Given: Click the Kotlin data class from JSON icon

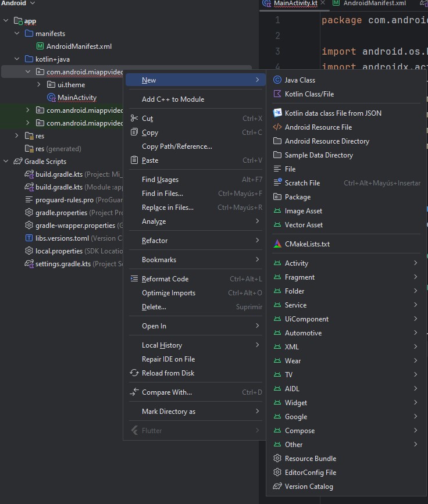Looking at the screenshot, I should [277, 113].
